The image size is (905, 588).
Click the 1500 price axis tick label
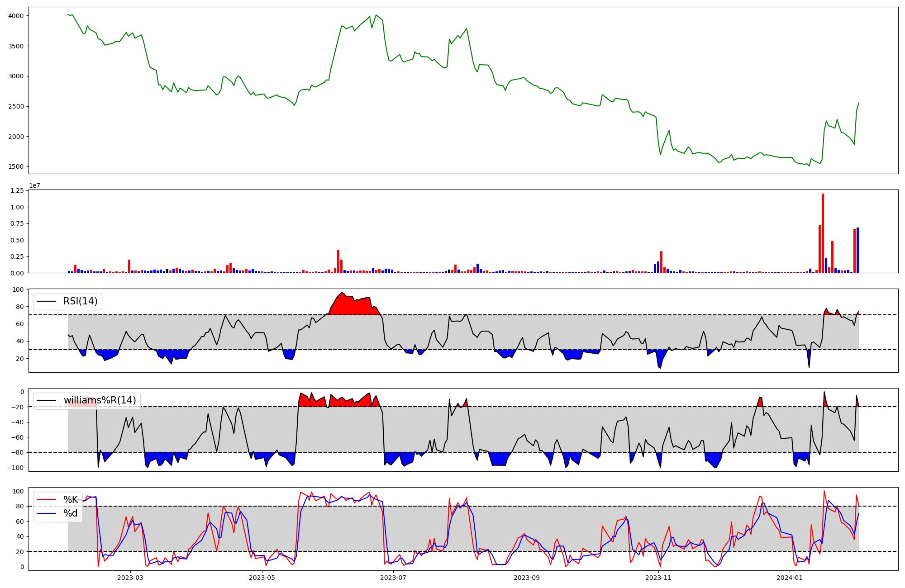click(16, 167)
